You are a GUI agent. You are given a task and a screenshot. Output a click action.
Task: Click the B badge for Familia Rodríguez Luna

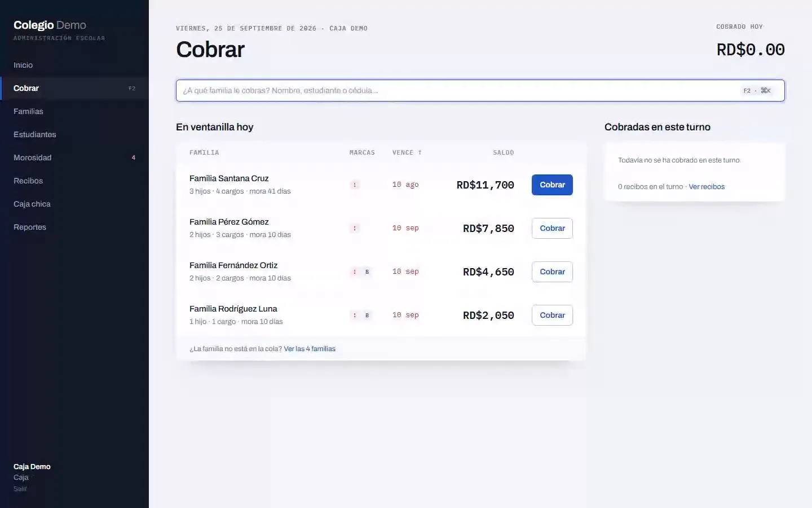point(367,315)
